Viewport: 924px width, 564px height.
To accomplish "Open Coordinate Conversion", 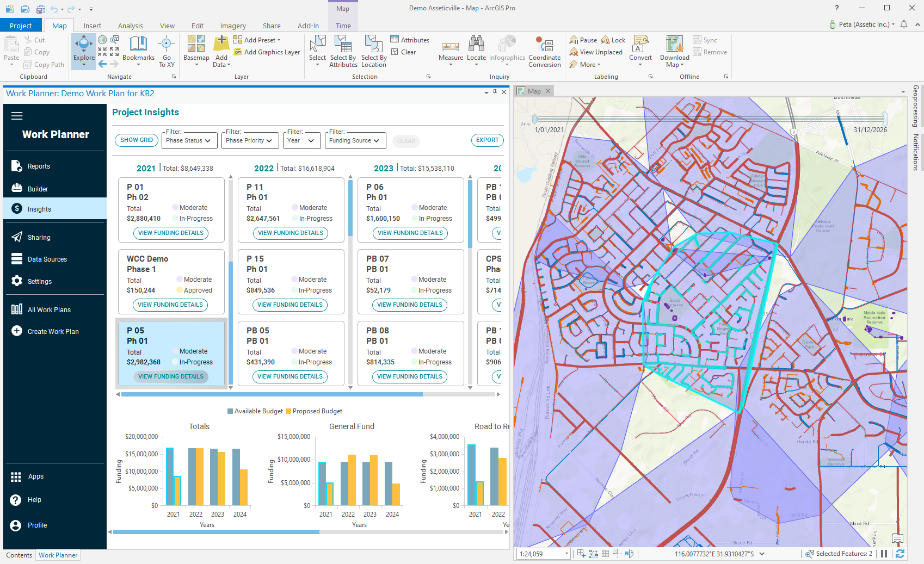I will (x=544, y=51).
